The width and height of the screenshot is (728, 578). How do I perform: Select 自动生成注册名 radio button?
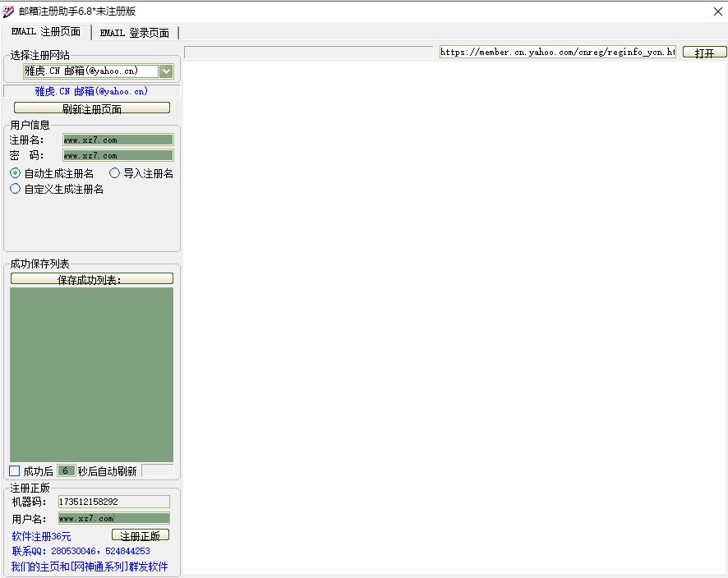[16, 173]
